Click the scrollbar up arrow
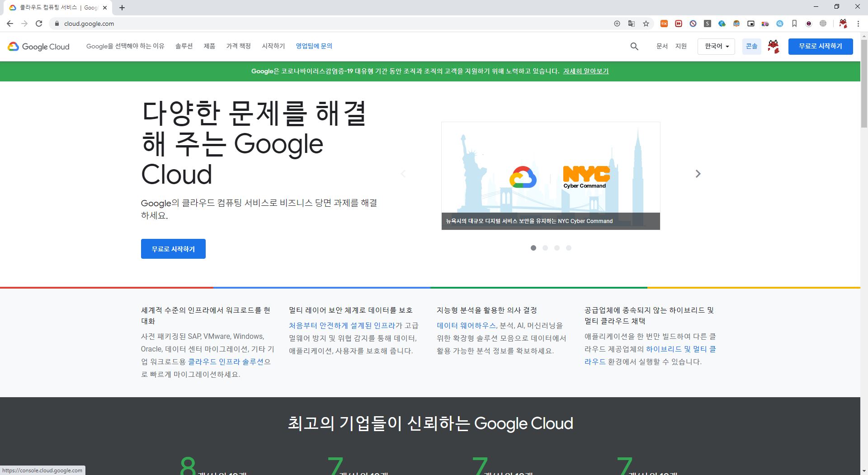Image resolution: width=868 pixels, height=475 pixels. 864,35
